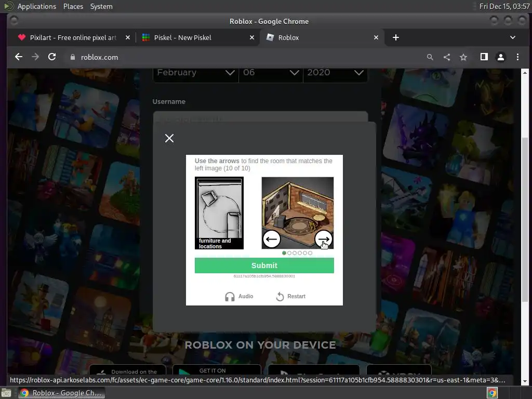Click the Username input field
532x399 pixels.
(x=260, y=117)
